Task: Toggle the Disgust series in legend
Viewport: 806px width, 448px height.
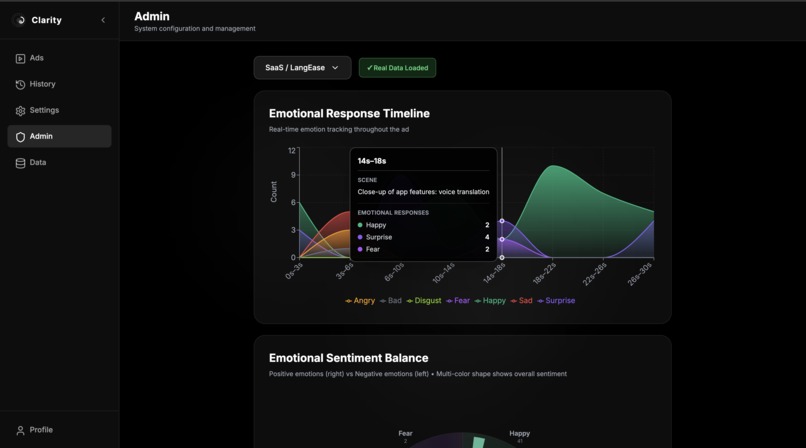Action: 424,301
